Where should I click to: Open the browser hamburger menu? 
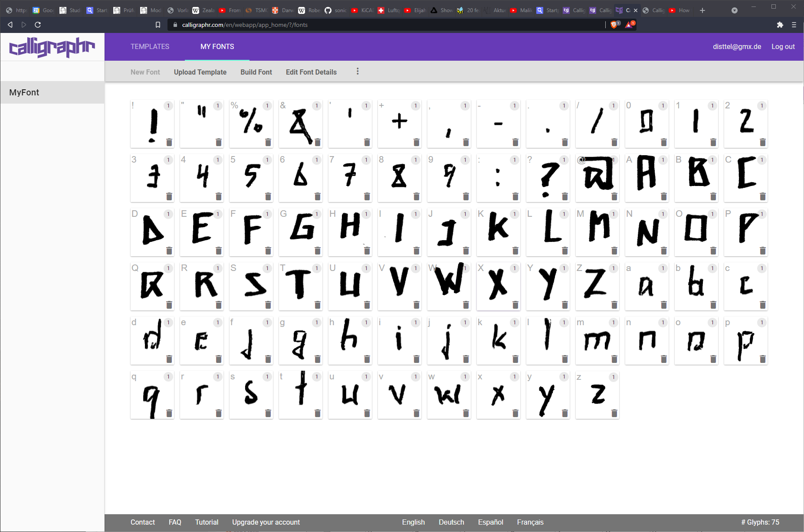click(x=794, y=25)
